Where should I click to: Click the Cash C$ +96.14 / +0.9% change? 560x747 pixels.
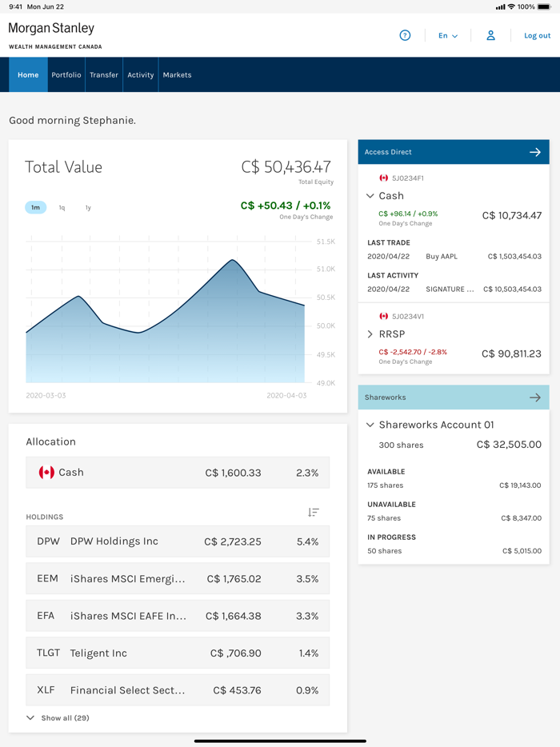408,214
